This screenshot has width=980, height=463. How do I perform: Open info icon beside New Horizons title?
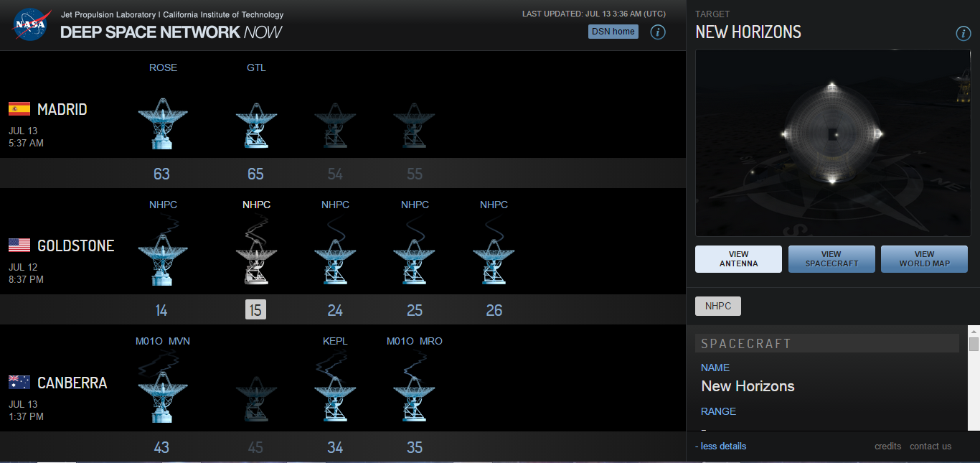click(963, 34)
